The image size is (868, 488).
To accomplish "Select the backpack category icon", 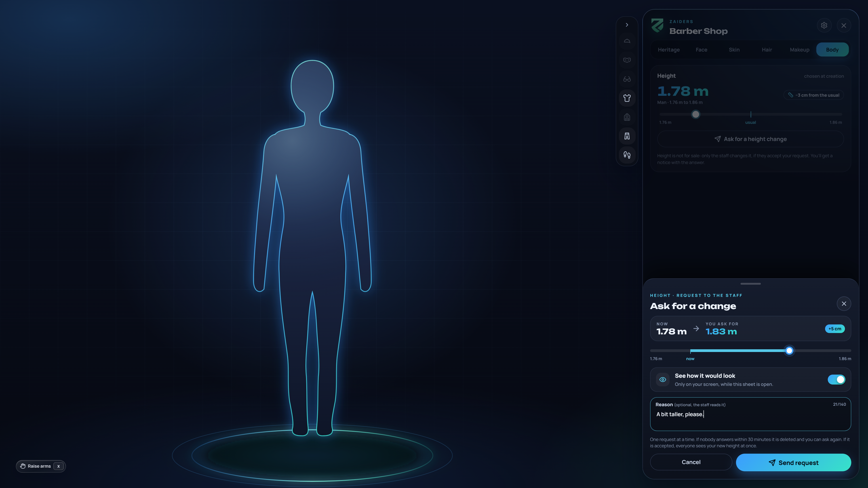I will [627, 117].
